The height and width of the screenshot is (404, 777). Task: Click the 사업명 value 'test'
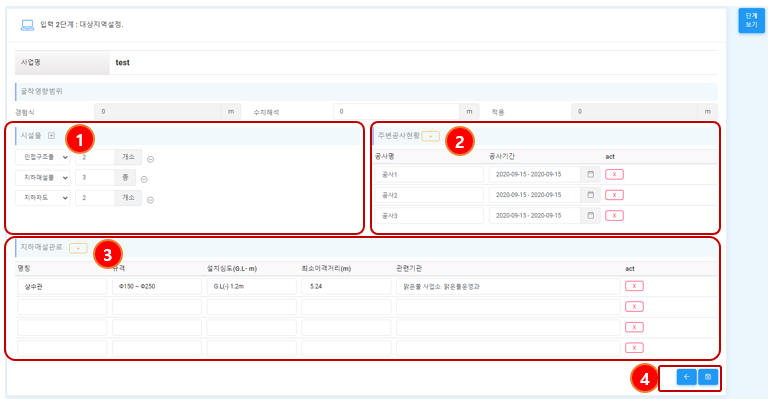pos(122,62)
